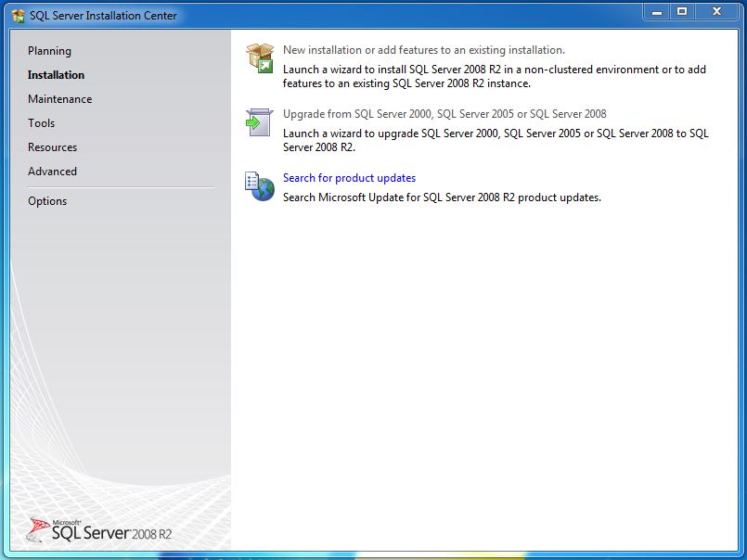Click the SQL Server Installation Center title icon
747x560 pixels.
(19, 16)
